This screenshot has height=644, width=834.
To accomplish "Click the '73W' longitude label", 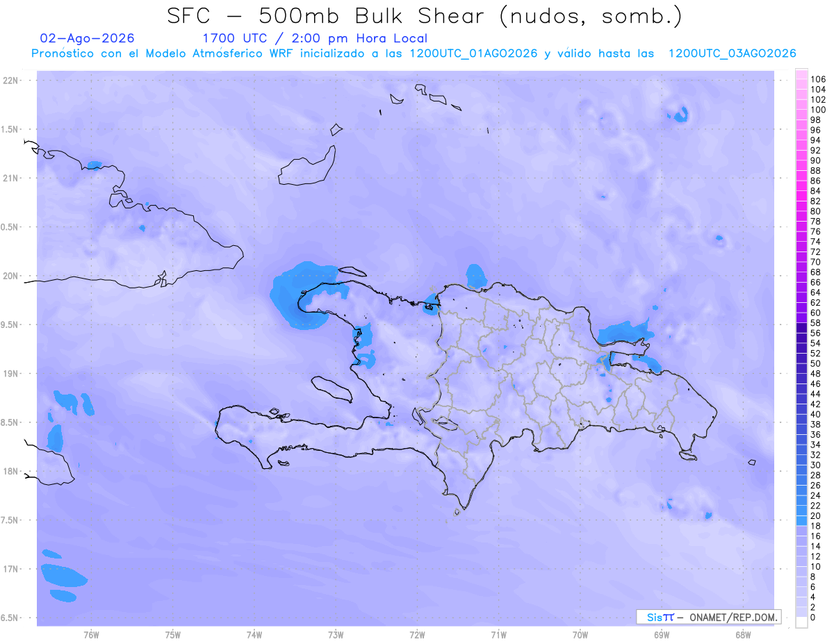I will tap(336, 635).
